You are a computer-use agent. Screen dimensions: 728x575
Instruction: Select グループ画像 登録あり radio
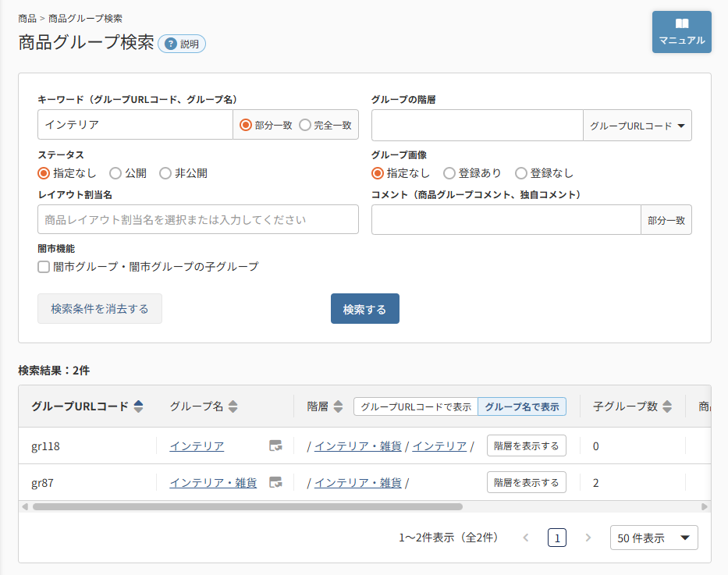449,173
